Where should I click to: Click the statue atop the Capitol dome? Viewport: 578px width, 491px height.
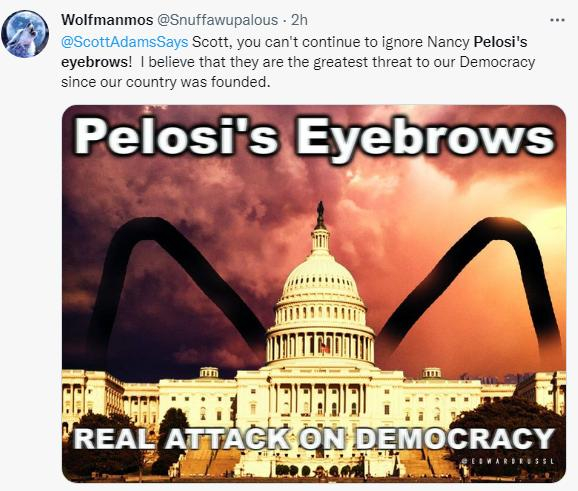pyautogui.click(x=320, y=215)
